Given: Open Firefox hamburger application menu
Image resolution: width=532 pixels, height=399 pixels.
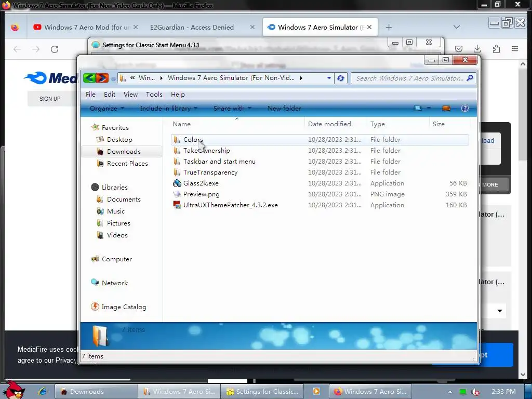Looking at the screenshot, I should pyautogui.click(x=515, y=49).
